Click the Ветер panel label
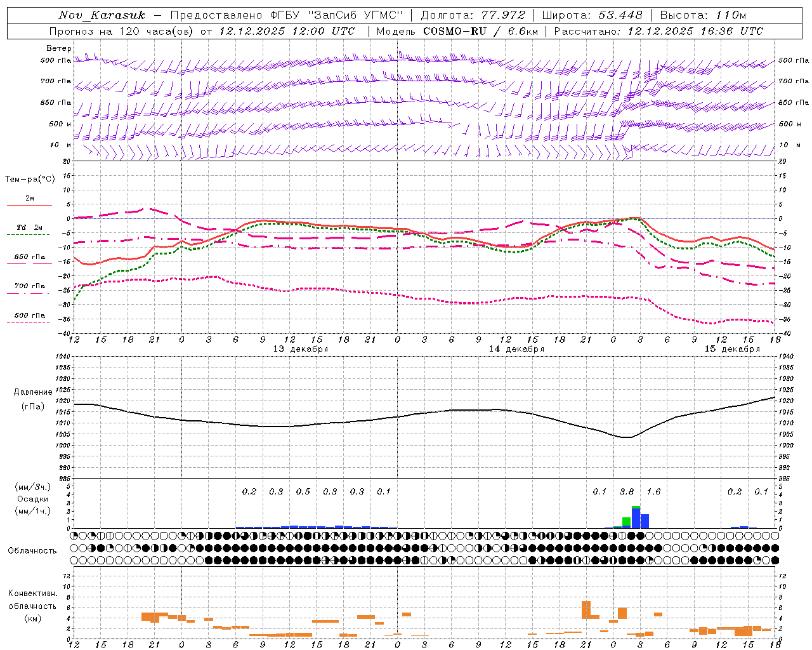The image size is (812, 650). (x=59, y=48)
